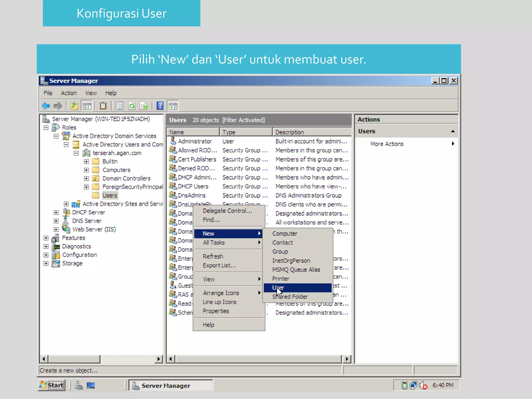The width and height of the screenshot is (532, 399).
Task: Sort list by Description column header
Action: click(x=312, y=132)
